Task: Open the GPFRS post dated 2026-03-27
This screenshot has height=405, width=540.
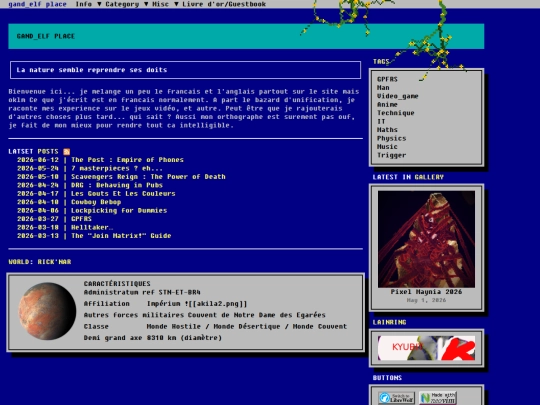Action: [x=81, y=219]
